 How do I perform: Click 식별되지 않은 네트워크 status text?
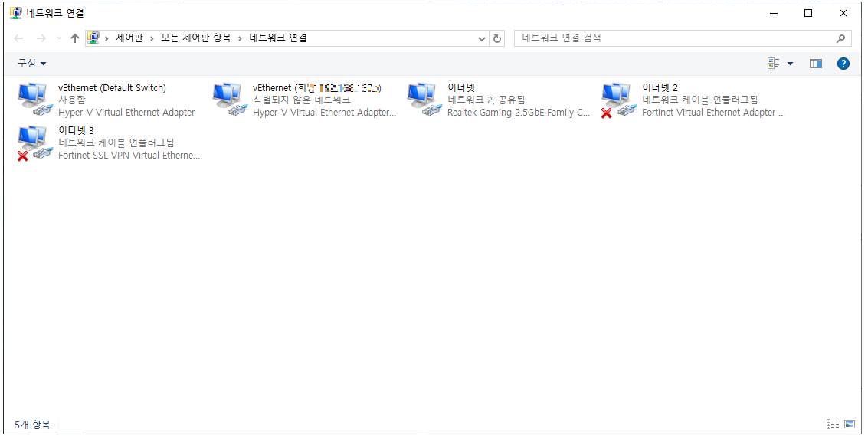pos(302,100)
